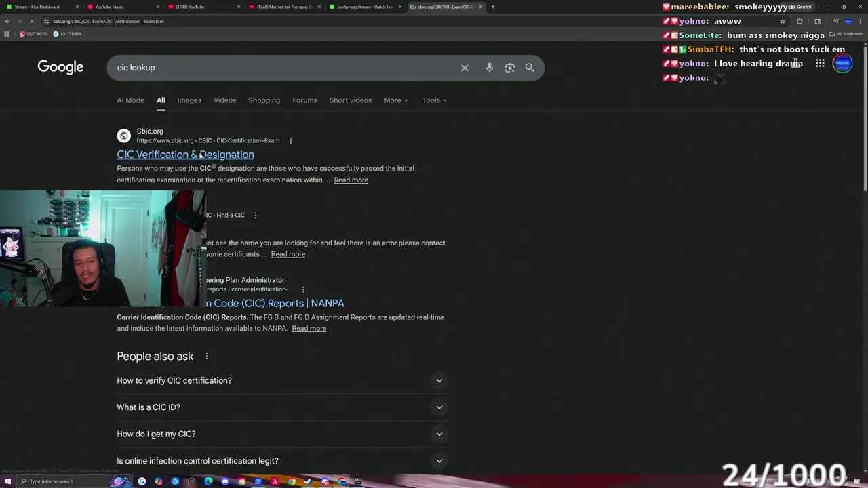
Task: Switch to Images results tab
Action: tap(189, 100)
